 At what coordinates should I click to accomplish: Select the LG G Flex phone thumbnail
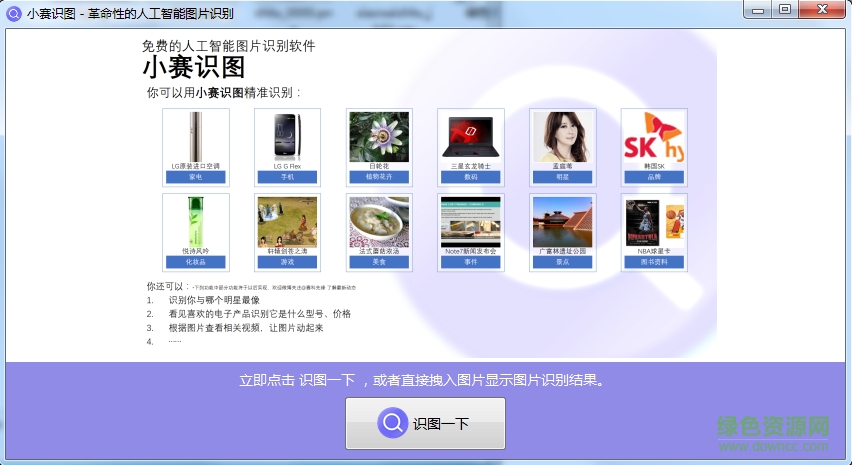[287, 137]
